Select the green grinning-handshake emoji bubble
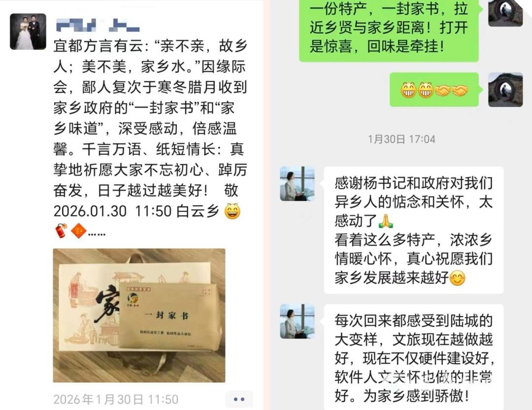The image size is (532, 410). pyautogui.click(x=434, y=90)
